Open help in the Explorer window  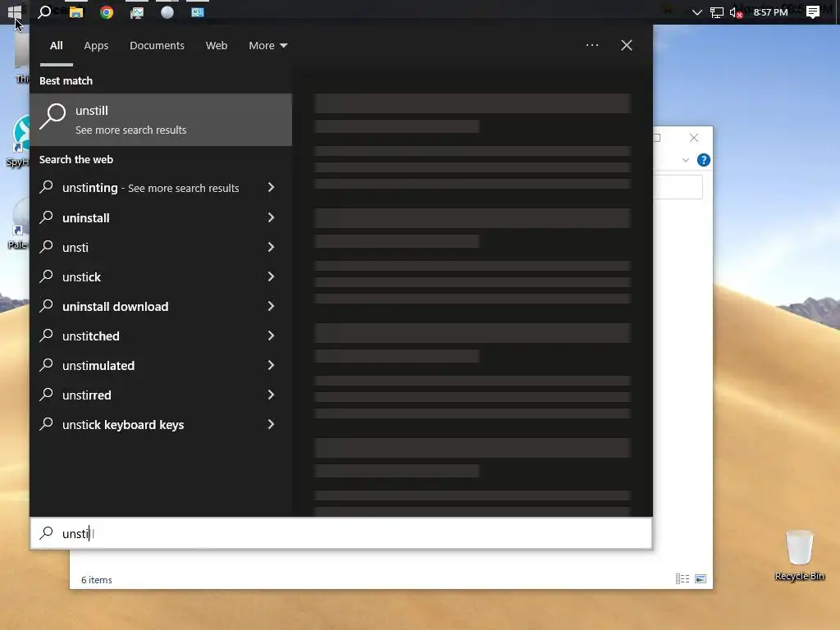click(703, 160)
